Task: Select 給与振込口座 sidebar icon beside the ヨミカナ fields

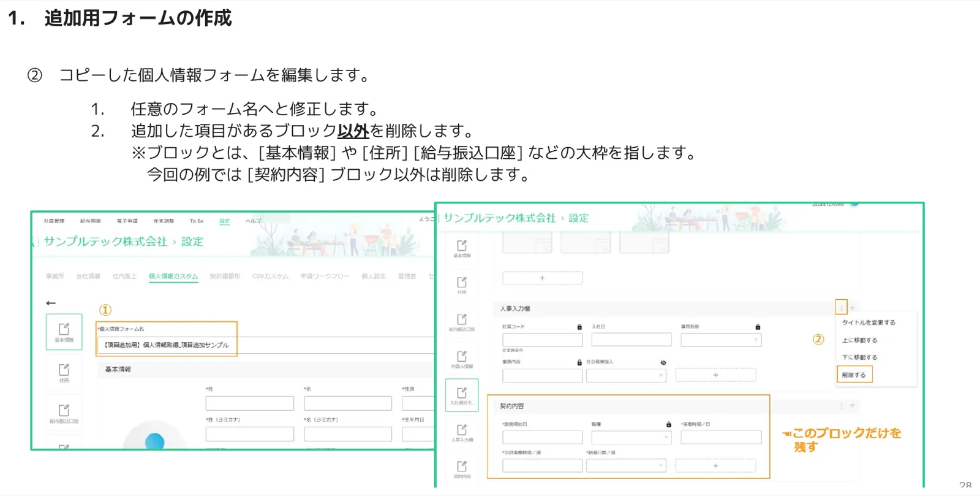Action: pyautogui.click(x=64, y=414)
